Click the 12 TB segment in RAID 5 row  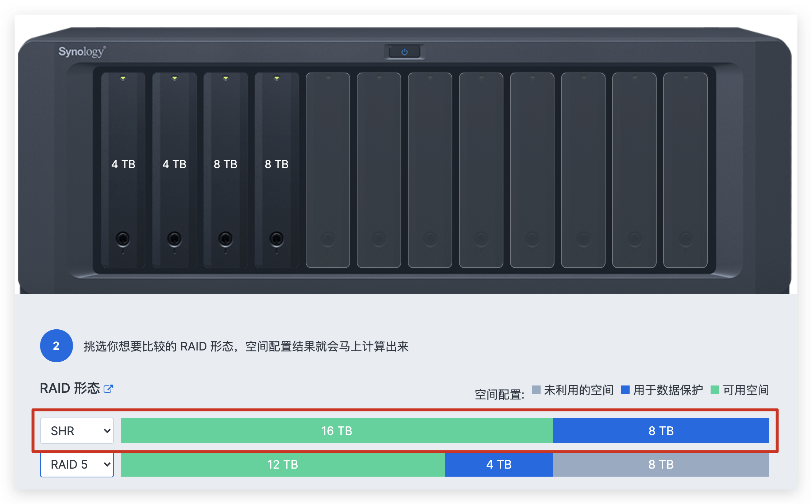(x=283, y=465)
